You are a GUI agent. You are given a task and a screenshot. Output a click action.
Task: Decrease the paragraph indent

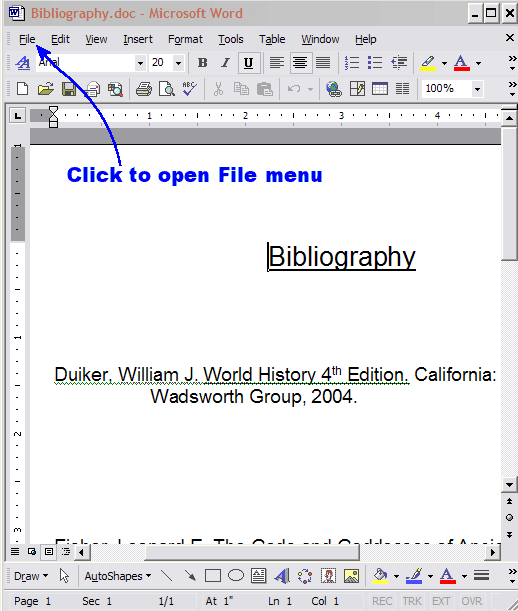click(399, 63)
